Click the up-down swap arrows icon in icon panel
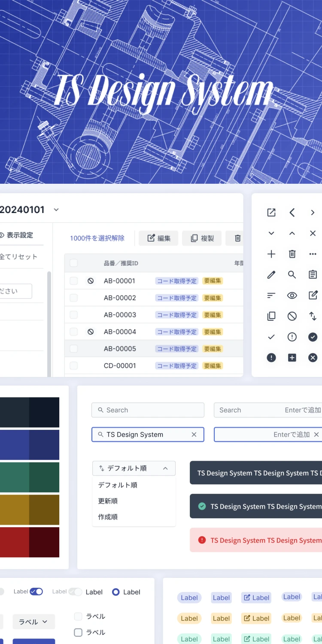Image resolution: width=322 pixels, height=644 pixels. point(313,316)
